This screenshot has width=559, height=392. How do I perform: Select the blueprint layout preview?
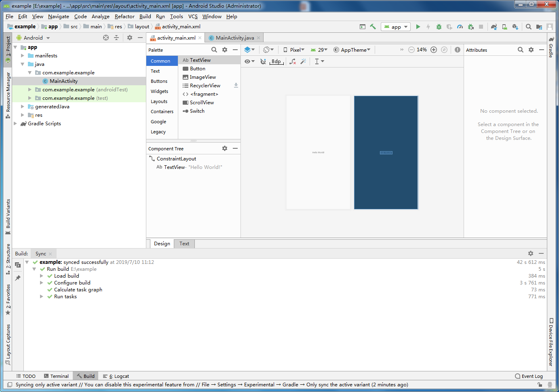(386, 152)
